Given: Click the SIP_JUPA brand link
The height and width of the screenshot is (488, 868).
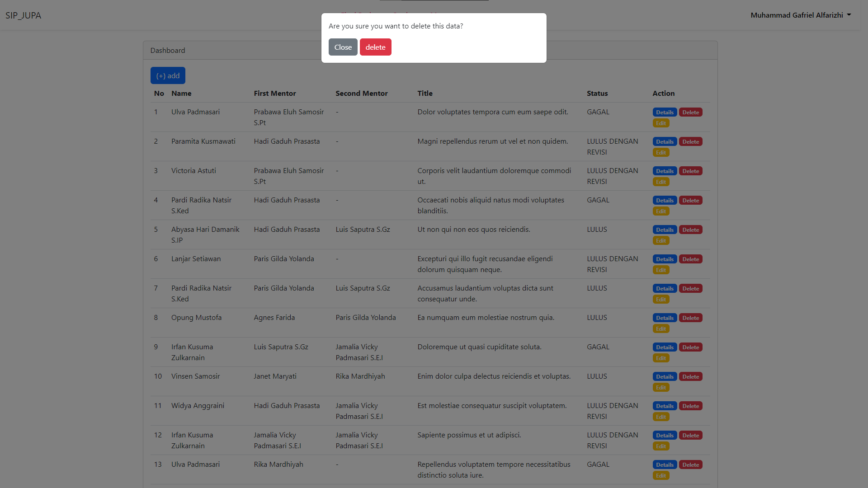Looking at the screenshot, I should click(x=23, y=15).
